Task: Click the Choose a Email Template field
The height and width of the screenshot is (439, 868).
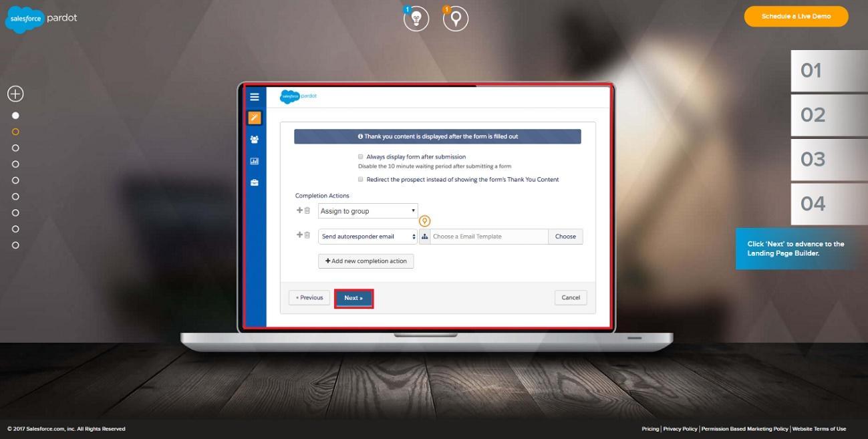Action: point(489,237)
